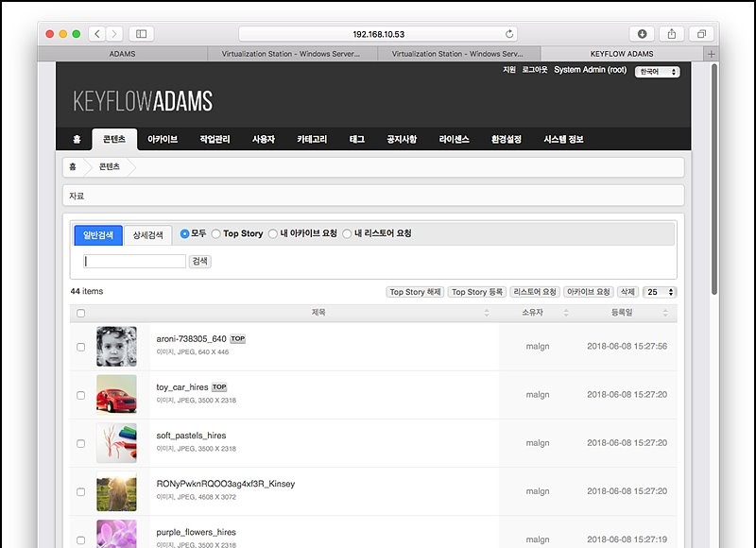The width and height of the screenshot is (756, 548).
Task: Open the Safari share menu
Action: click(672, 34)
